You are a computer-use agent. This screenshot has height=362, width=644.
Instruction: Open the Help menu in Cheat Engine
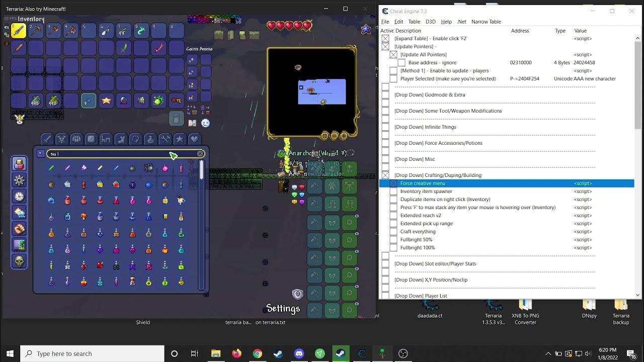(446, 22)
